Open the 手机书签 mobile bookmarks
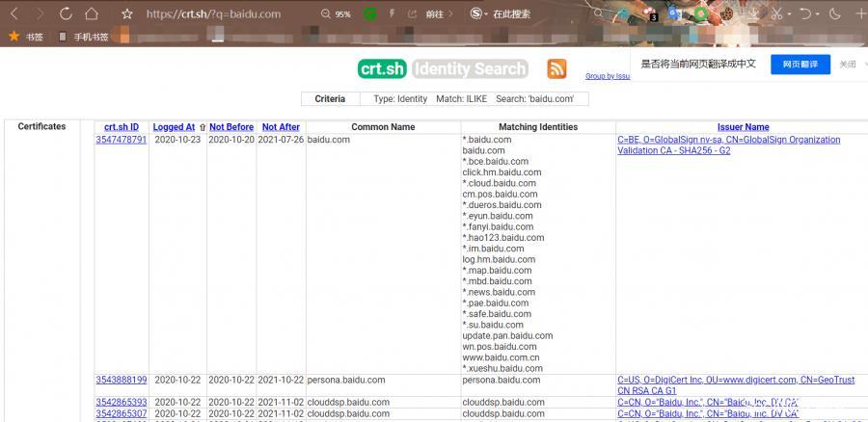868x422 pixels. [x=90, y=37]
